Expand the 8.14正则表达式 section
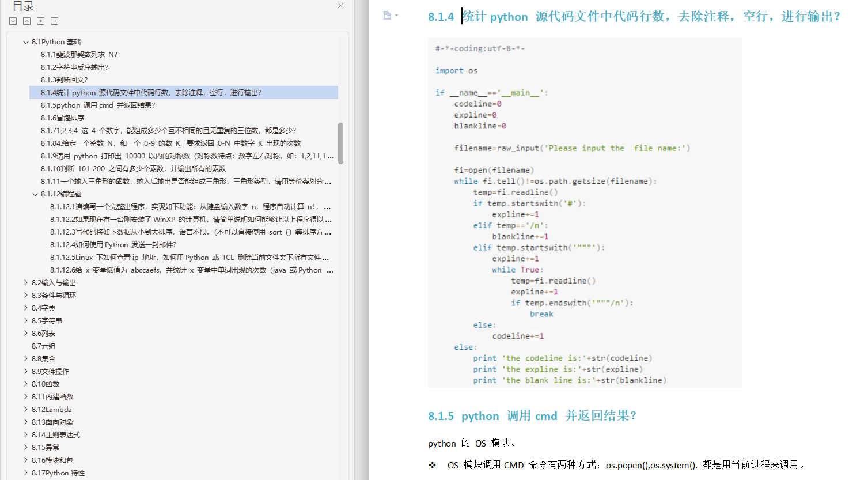The image size is (868, 480). pos(26,434)
